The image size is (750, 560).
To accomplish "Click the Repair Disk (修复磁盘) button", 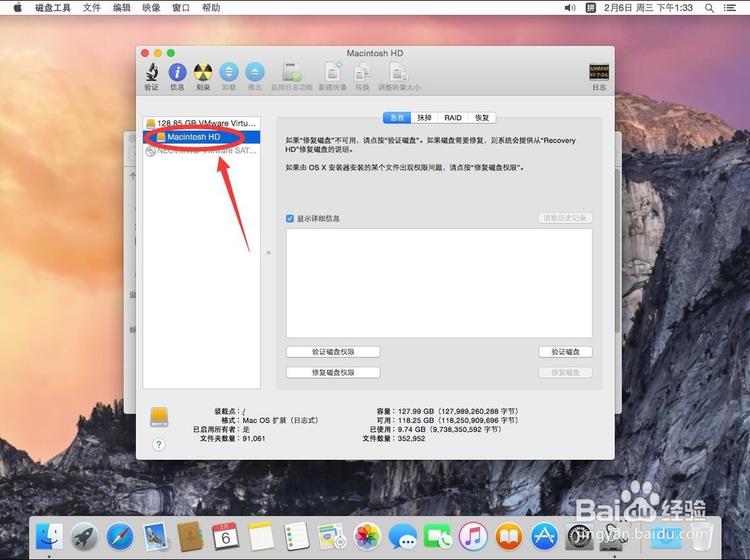I will coord(565,373).
